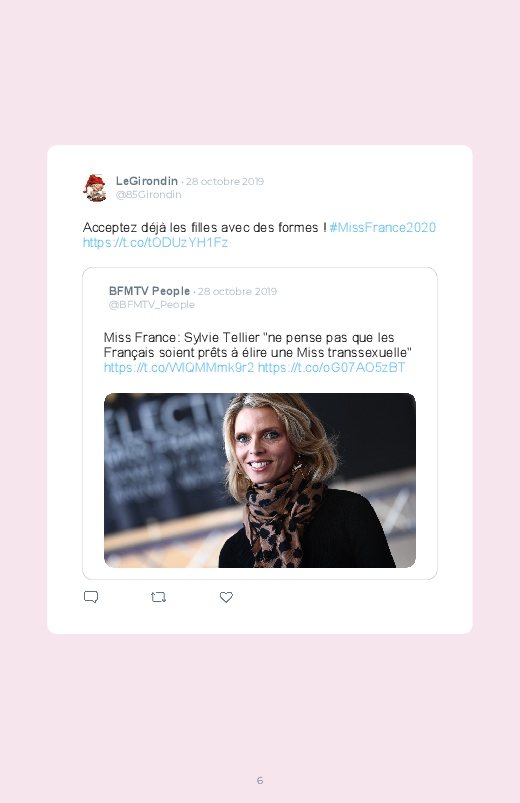Image resolution: width=520 pixels, height=803 pixels.
Task: Click the quoted tweet's 28 octobre 2019 date
Action: tap(237, 291)
